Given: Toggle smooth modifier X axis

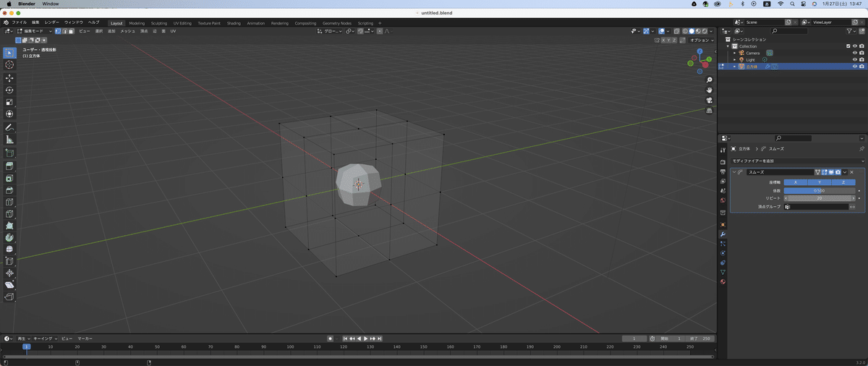Looking at the screenshot, I should 796,182.
